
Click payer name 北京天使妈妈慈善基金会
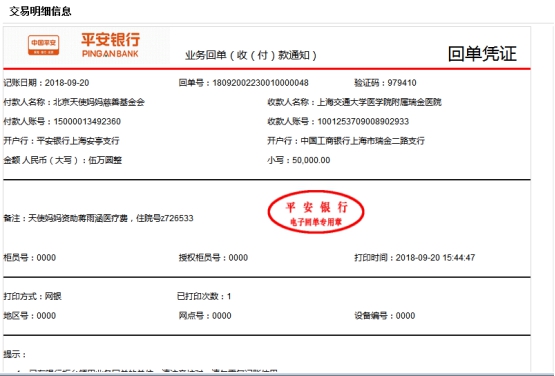click(99, 102)
